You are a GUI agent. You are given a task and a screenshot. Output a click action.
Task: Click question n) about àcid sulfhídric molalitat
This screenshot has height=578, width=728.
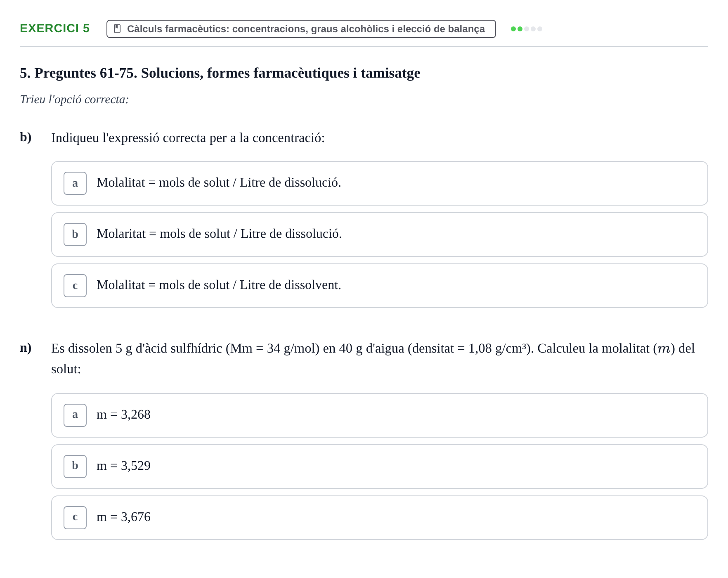coord(373,358)
